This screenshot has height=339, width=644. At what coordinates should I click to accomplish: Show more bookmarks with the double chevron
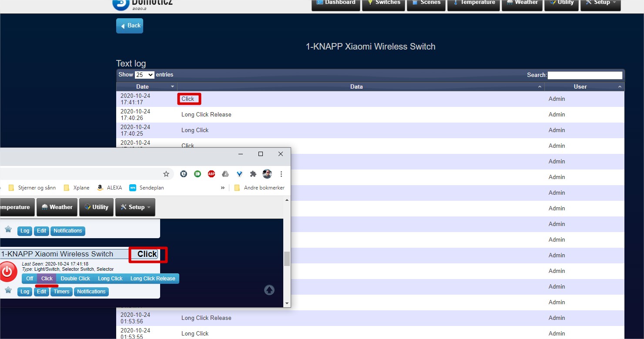[223, 188]
